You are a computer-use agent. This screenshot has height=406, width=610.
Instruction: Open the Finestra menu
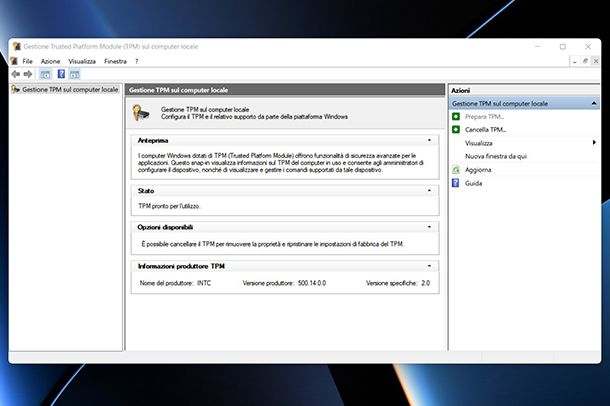coord(115,61)
